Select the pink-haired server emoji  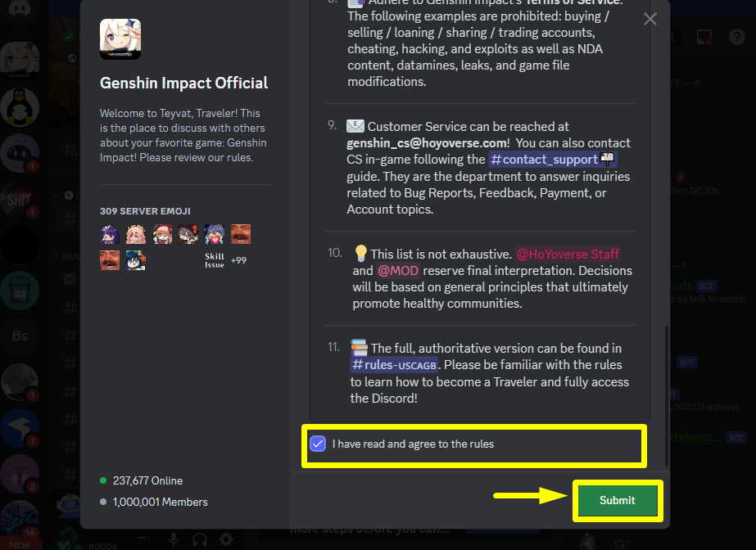pos(136,235)
